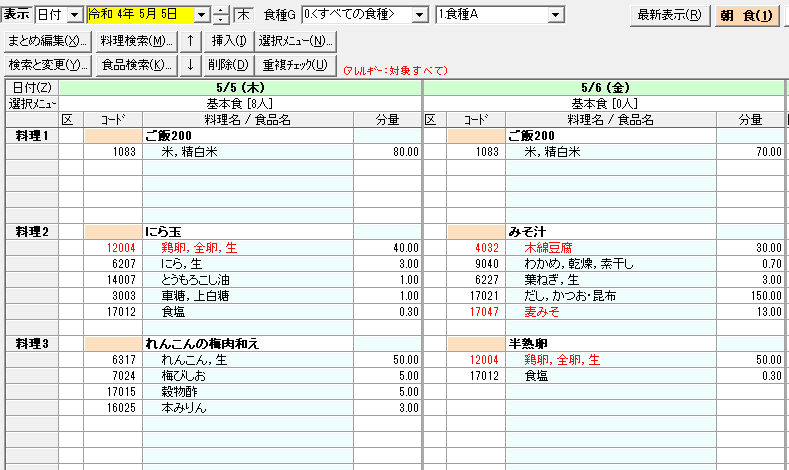Select the 料理1 row header
This screenshot has width=789, height=470.
tap(32, 136)
